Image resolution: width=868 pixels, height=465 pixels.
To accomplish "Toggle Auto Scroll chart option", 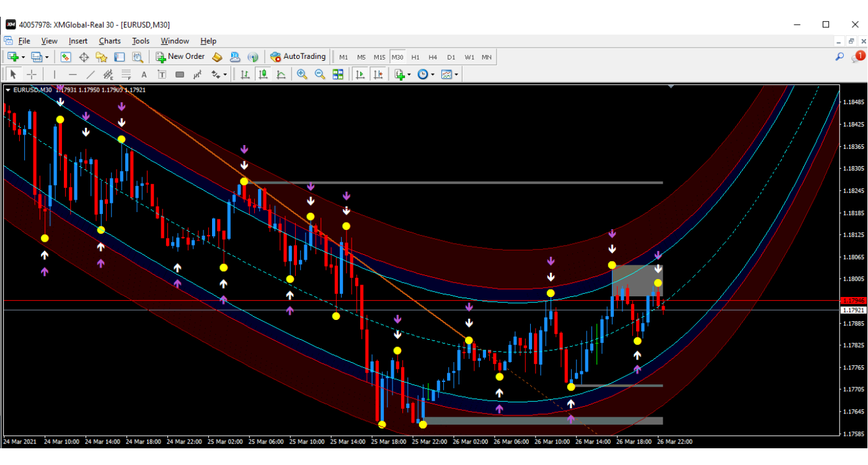I will click(x=360, y=74).
